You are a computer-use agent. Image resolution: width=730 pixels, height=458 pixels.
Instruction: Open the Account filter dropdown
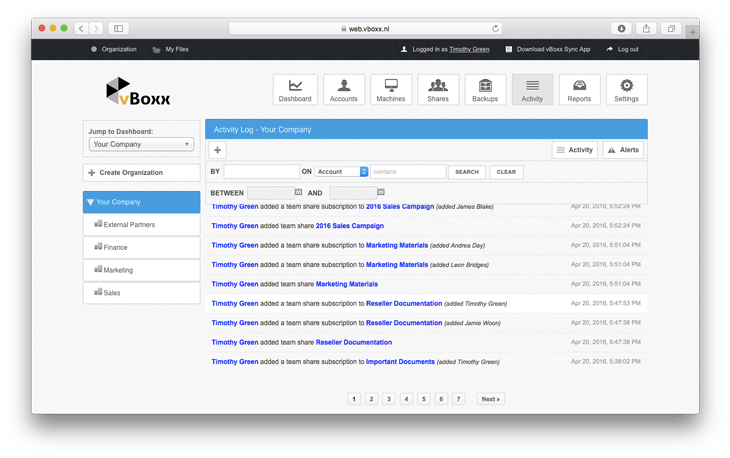pyautogui.click(x=342, y=172)
